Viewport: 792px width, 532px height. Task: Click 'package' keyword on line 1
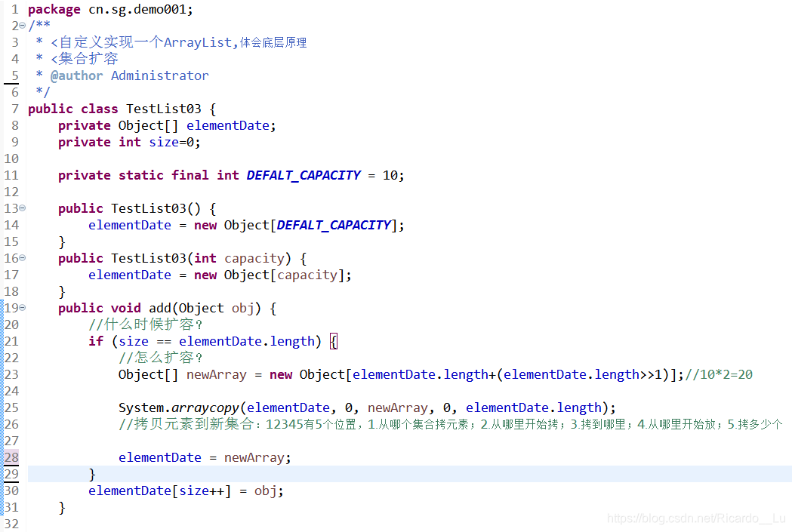tap(54, 10)
